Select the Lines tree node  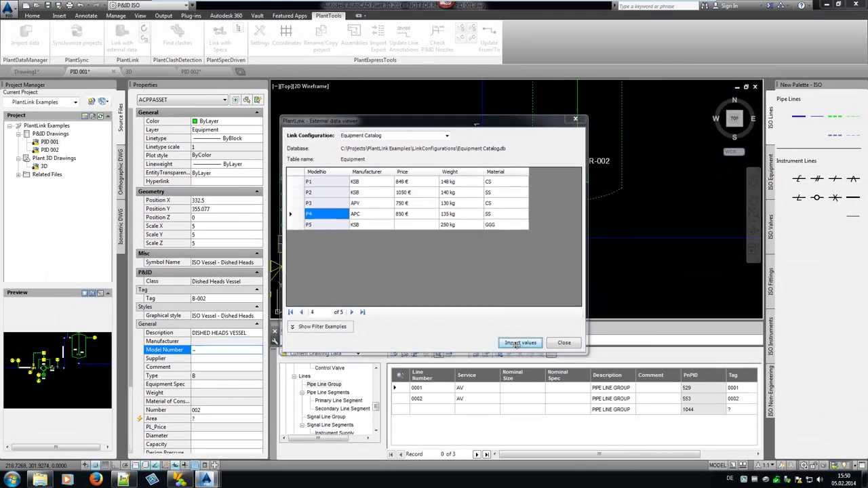[304, 376]
